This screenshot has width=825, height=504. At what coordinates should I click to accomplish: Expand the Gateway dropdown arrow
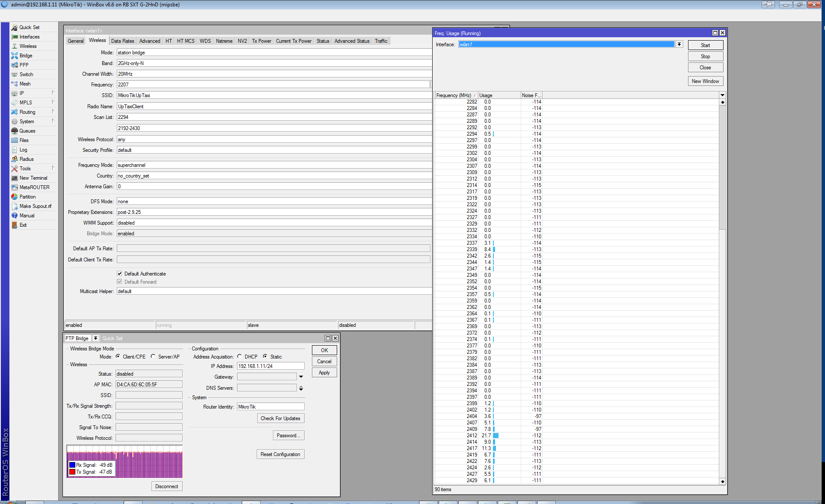(x=301, y=377)
